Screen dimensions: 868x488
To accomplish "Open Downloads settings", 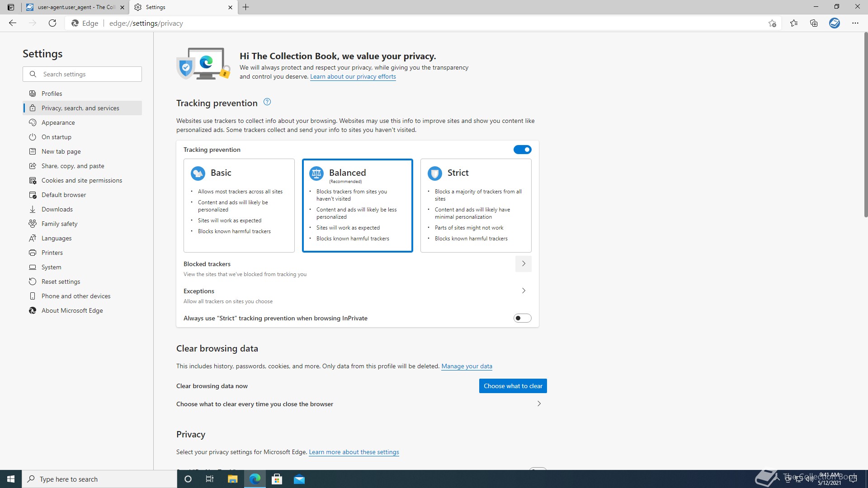I will 82,209.
